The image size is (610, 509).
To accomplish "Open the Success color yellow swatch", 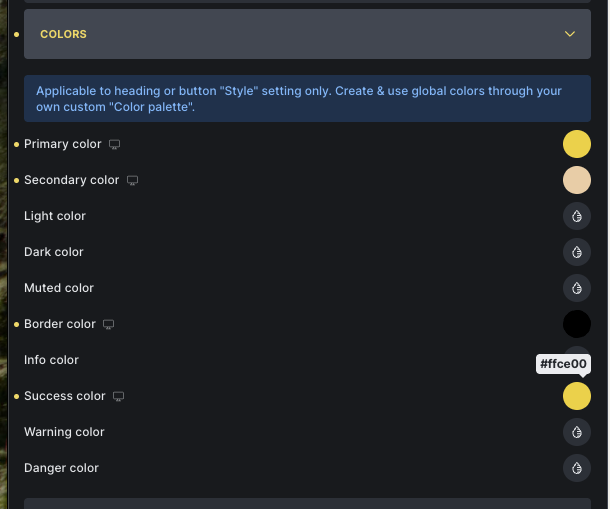I will click(577, 396).
